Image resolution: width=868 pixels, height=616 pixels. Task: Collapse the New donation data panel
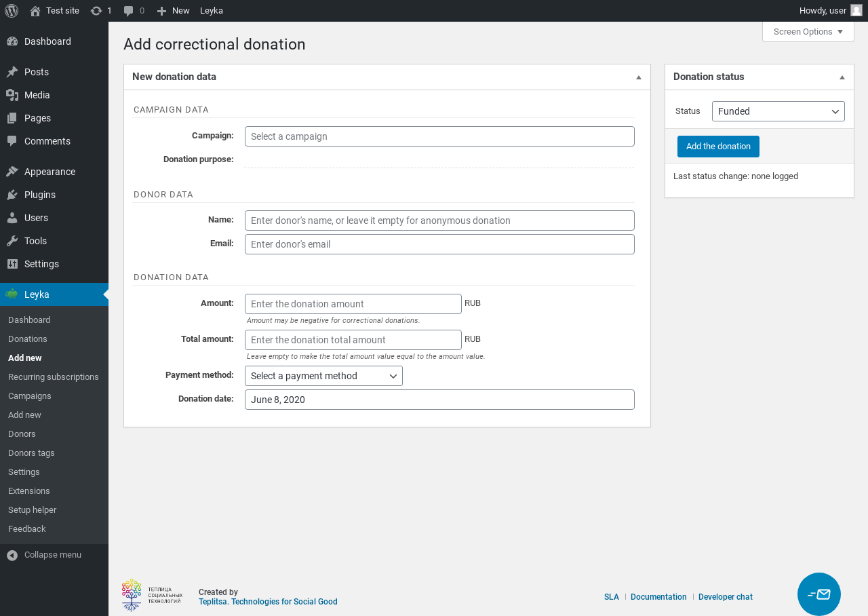pos(638,77)
